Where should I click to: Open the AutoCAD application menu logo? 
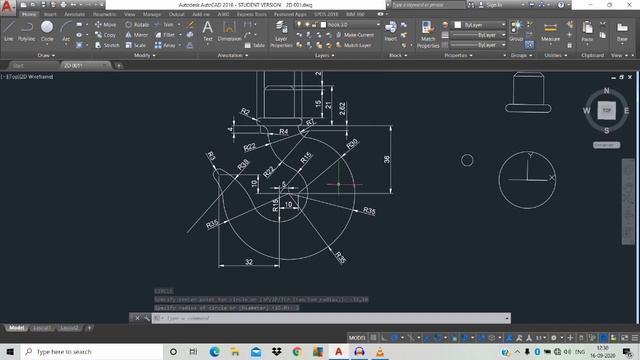[x=7, y=7]
